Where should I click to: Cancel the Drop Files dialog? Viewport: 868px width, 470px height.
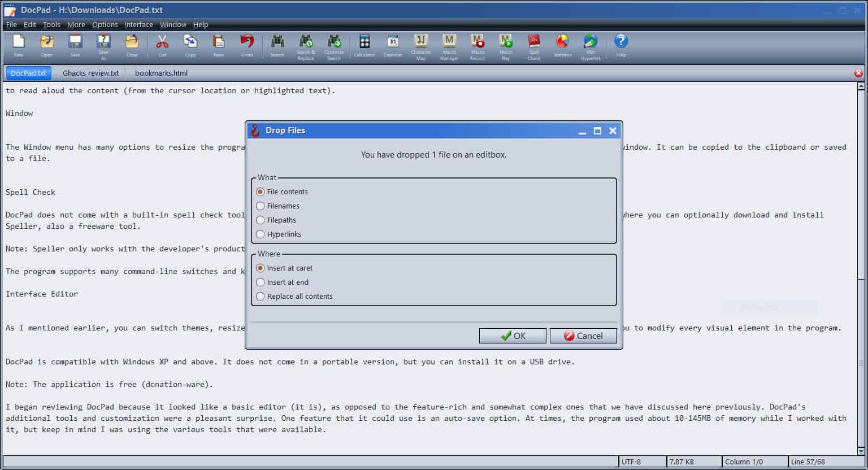tap(583, 336)
